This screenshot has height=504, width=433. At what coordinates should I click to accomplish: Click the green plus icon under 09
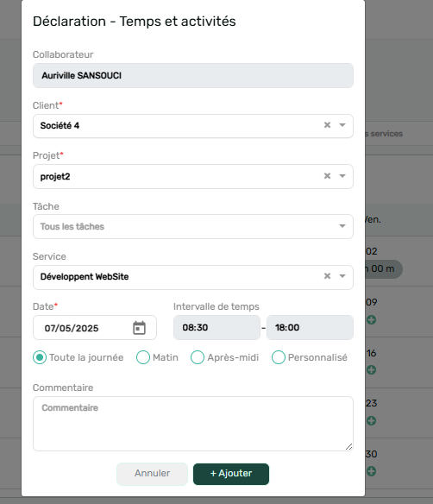(371, 320)
